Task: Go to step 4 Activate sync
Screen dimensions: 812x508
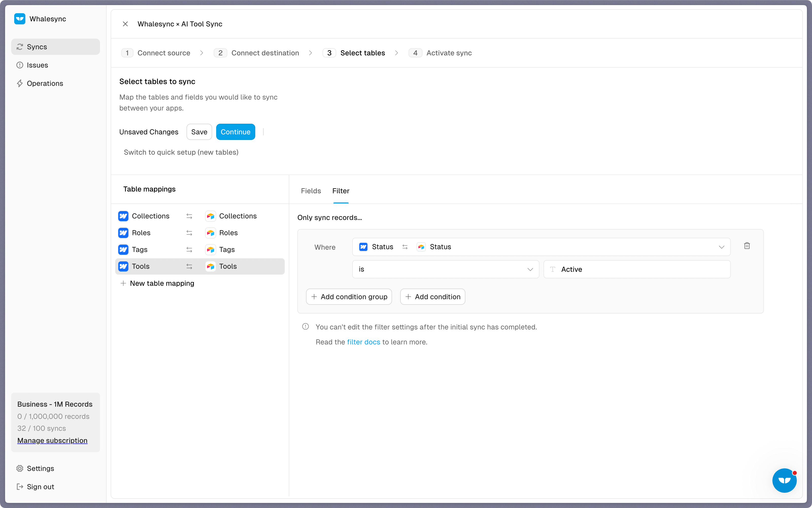Action: point(440,53)
